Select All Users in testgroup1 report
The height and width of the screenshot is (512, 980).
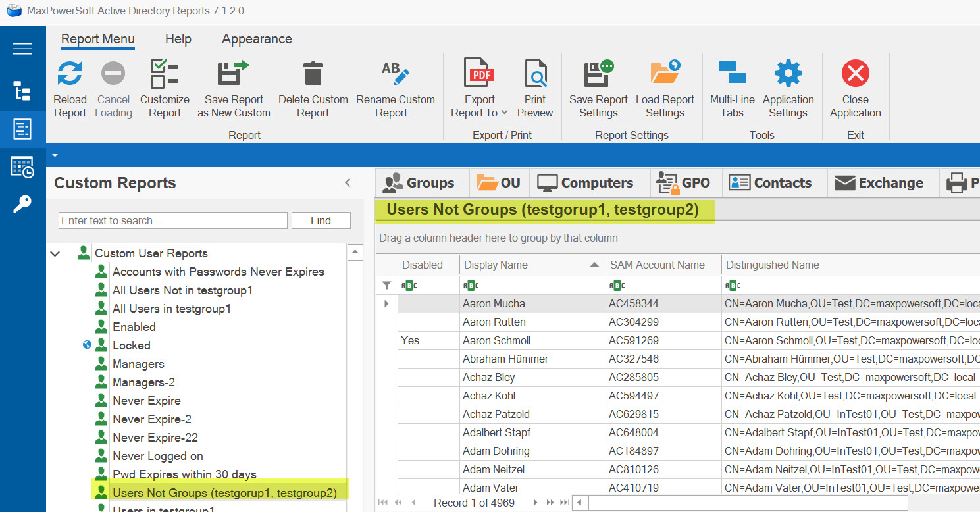172,309
